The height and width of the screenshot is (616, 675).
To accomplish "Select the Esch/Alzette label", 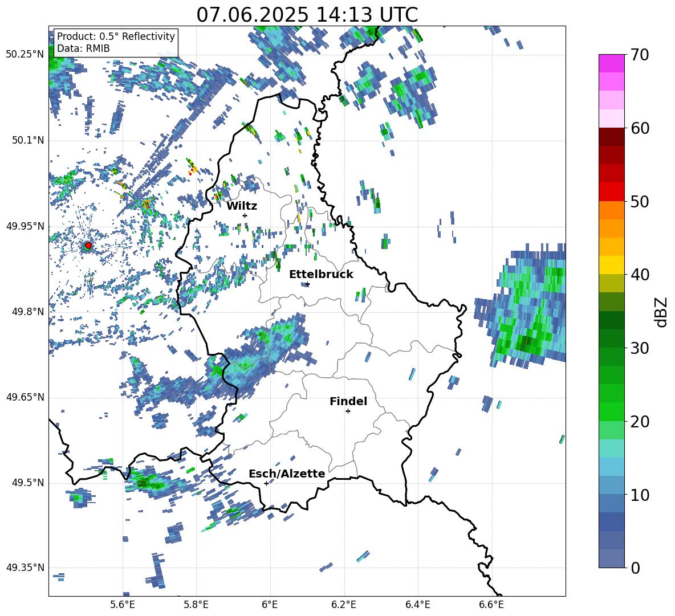I will click(287, 474).
